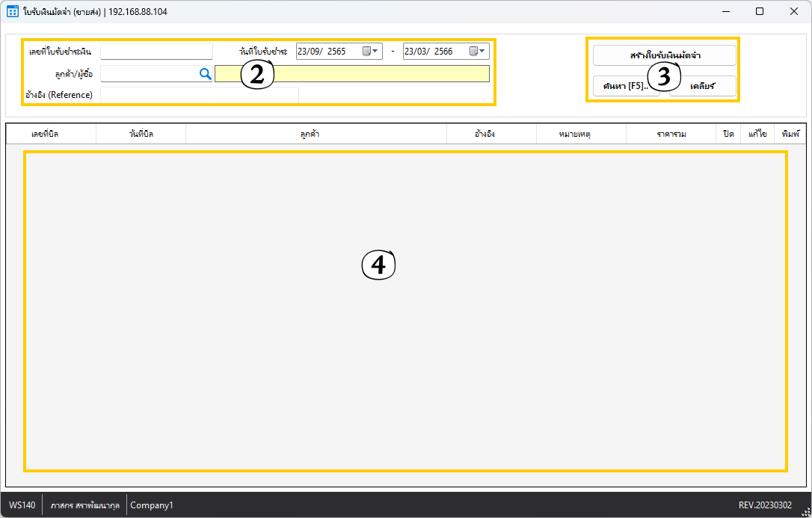Maximize the window from the title bar
812x518 pixels.
760,11
